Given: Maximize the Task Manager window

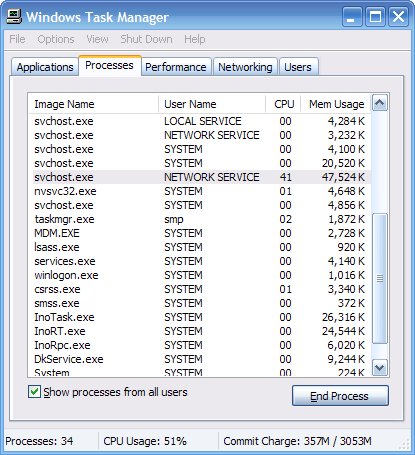Looking at the screenshot, I should point(375,17).
